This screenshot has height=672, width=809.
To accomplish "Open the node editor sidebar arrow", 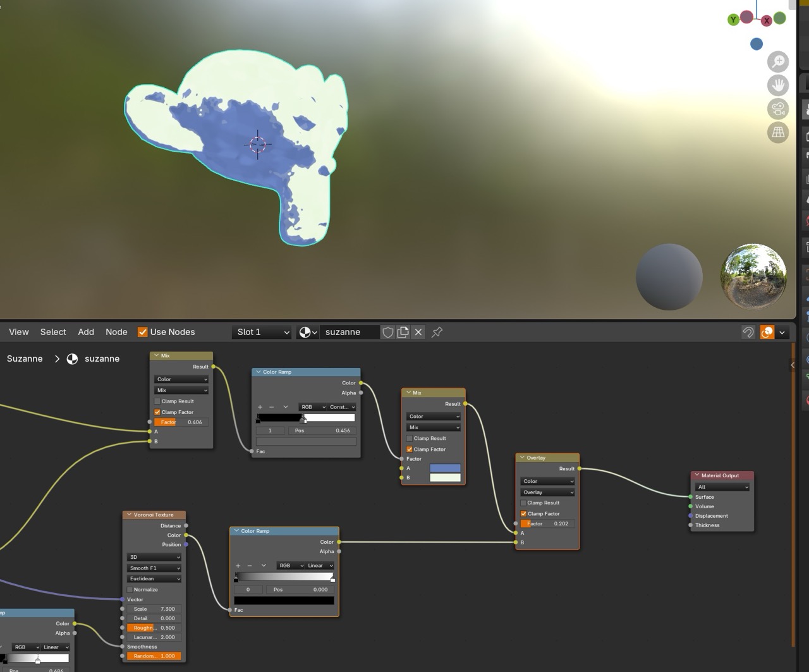I will 793,365.
